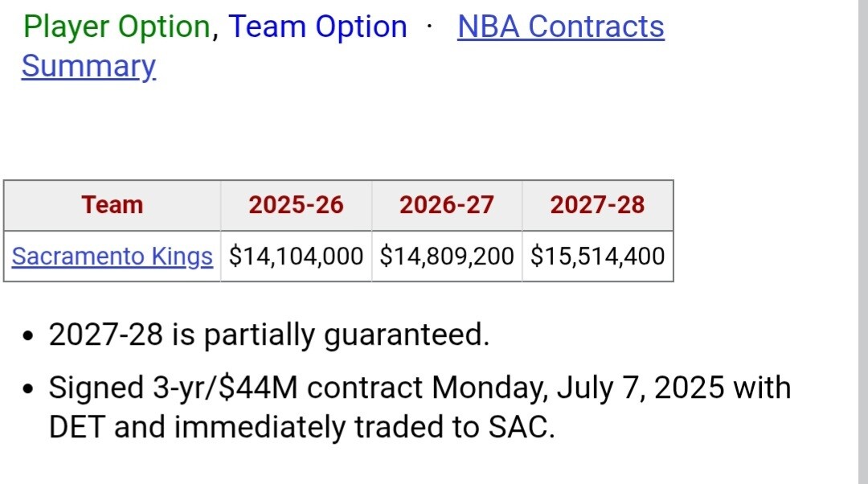
Task: Click the blue Team Option legend label
Action: (x=317, y=27)
